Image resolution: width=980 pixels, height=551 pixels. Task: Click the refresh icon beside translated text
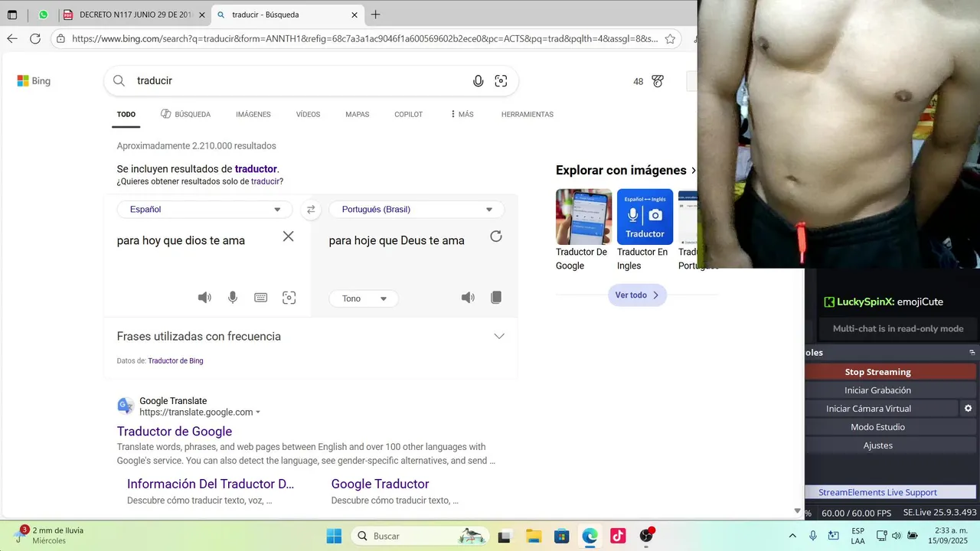496,236
